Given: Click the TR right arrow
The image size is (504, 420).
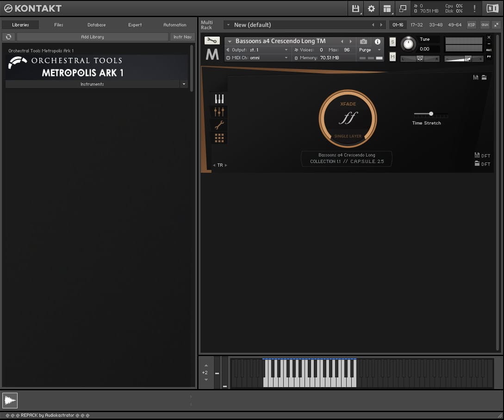Looking at the screenshot, I should pos(226,165).
